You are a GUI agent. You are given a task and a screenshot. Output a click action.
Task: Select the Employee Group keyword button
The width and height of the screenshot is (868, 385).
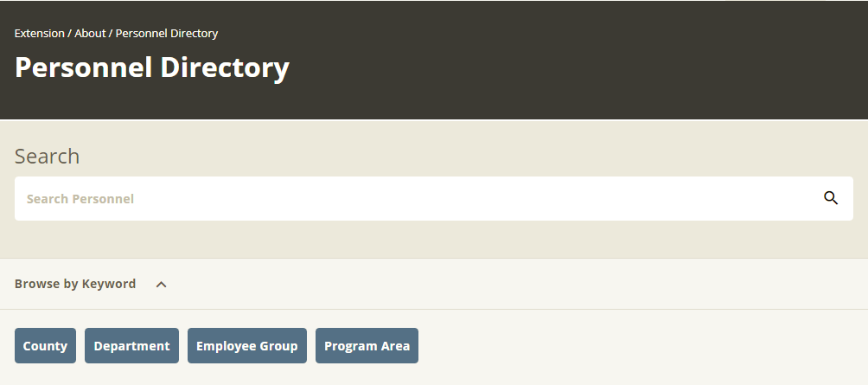[247, 346]
